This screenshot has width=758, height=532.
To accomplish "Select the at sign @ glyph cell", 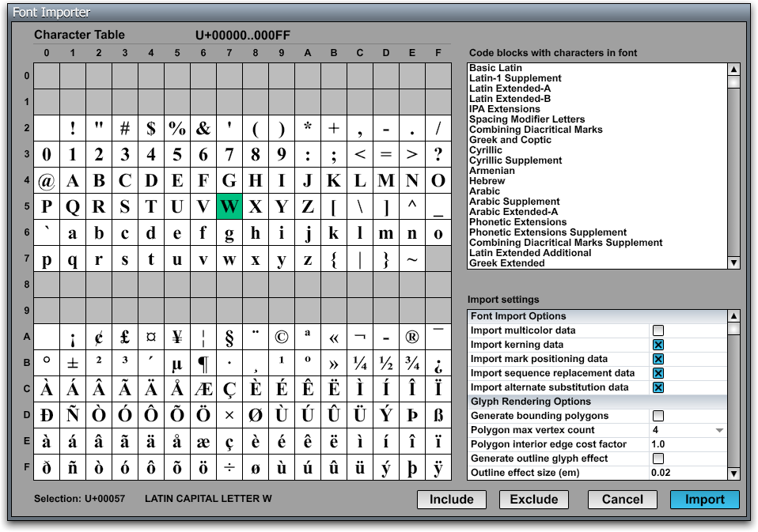I will (x=47, y=180).
